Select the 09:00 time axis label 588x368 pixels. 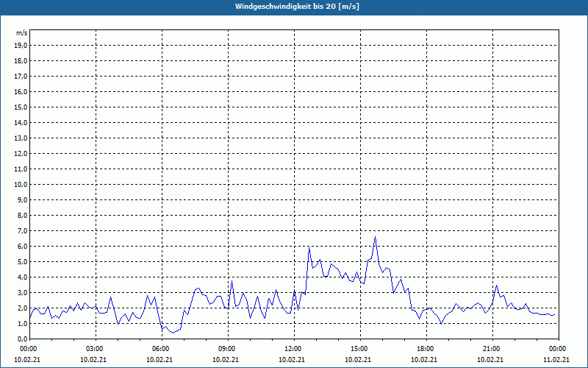tap(227, 349)
